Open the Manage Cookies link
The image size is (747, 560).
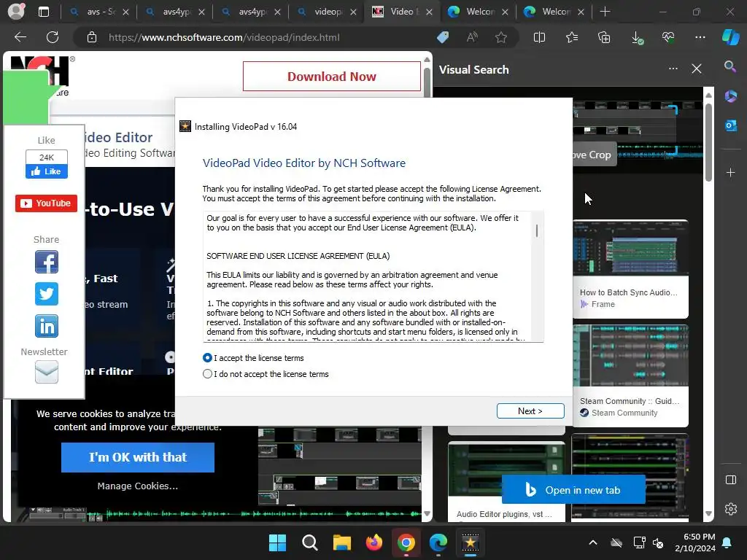point(138,486)
